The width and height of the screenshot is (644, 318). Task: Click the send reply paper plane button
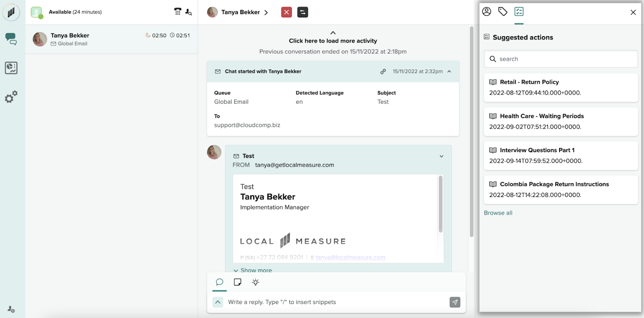(x=455, y=302)
